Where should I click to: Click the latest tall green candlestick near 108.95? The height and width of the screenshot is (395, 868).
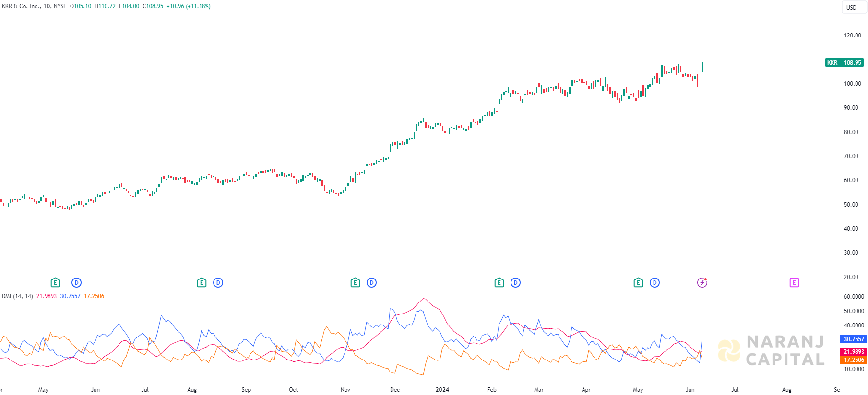(702, 66)
